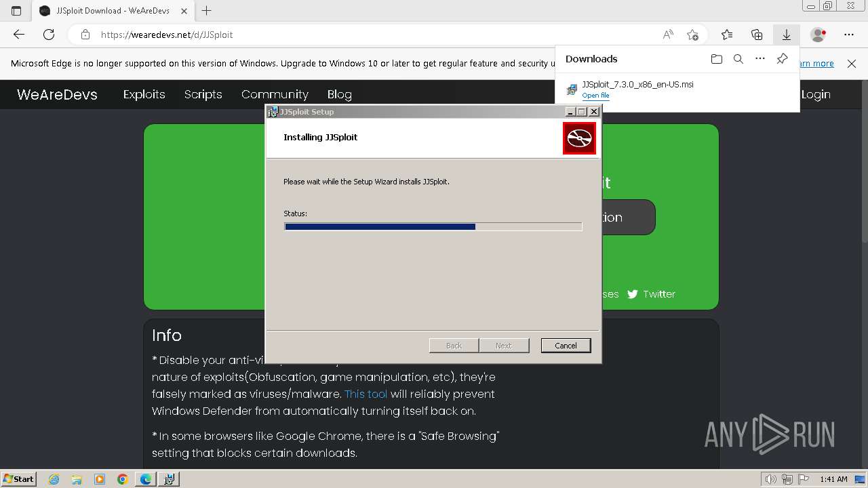This screenshot has width=868, height=488.
Task: Click the Learn more link in notification
Action: pyautogui.click(x=816, y=63)
